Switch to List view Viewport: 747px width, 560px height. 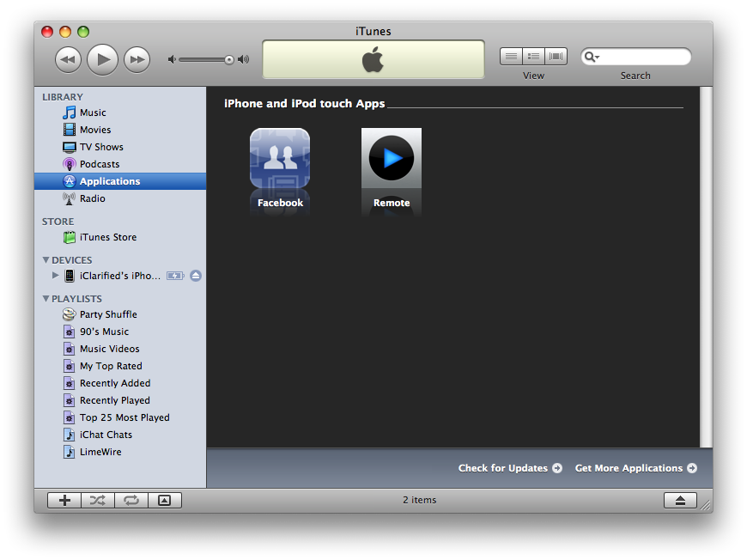511,56
